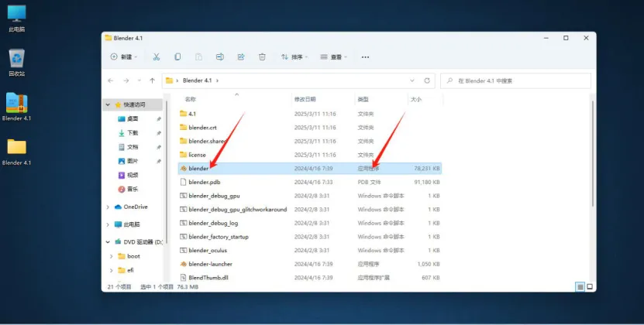Image resolution: width=644 pixels, height=325 pixels.
Task: Click the Blender 4.1 address bar path
Action: 197,80
